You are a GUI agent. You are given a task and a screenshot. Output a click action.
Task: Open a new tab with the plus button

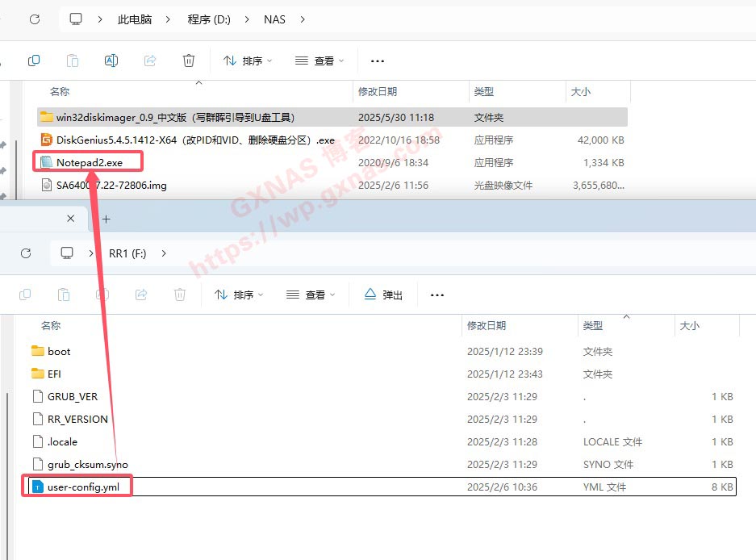point(106,218)
